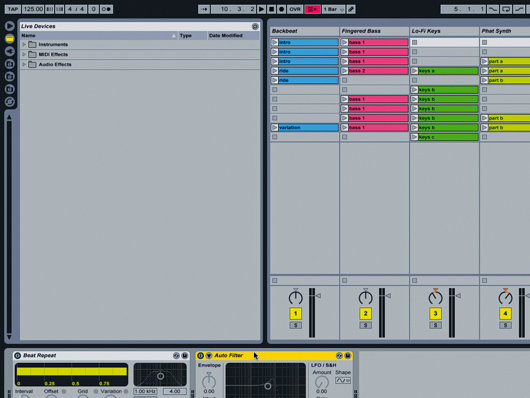
Task: Expand the Audio Effects folder
Action: 24,64
